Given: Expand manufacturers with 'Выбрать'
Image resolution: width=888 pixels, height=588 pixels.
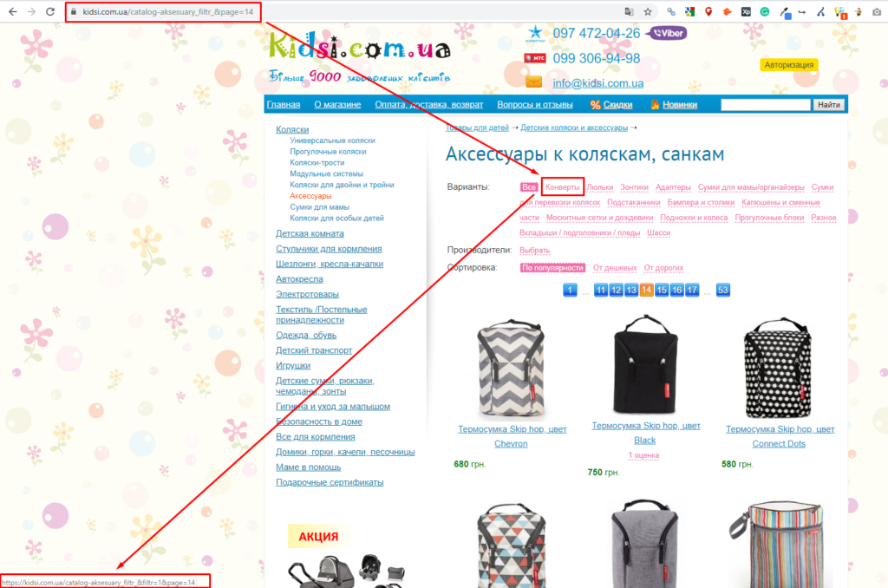Looking at the screenshot, I should pyautogui.click(x=534, y=250).
